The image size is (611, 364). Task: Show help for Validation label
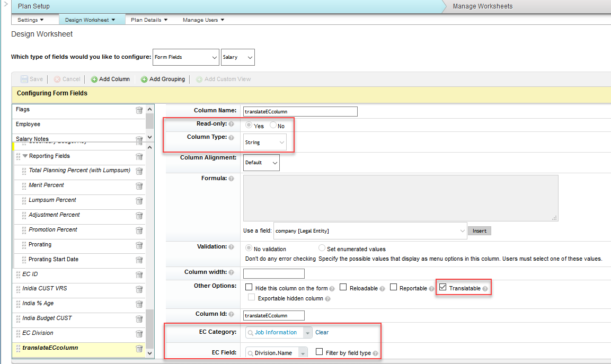coord(232,247)
